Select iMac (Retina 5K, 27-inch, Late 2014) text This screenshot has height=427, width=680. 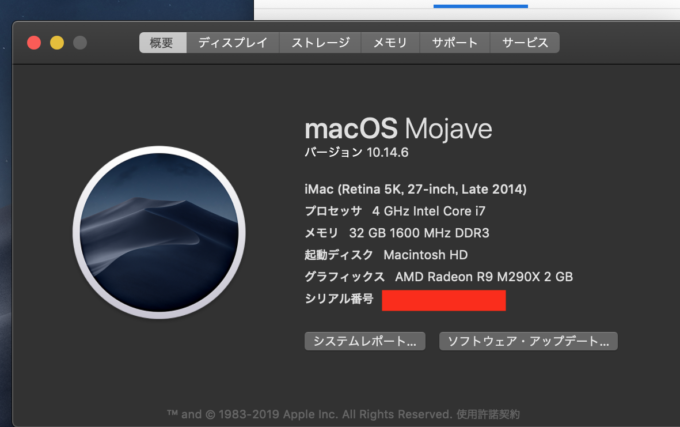click(415, 189)
